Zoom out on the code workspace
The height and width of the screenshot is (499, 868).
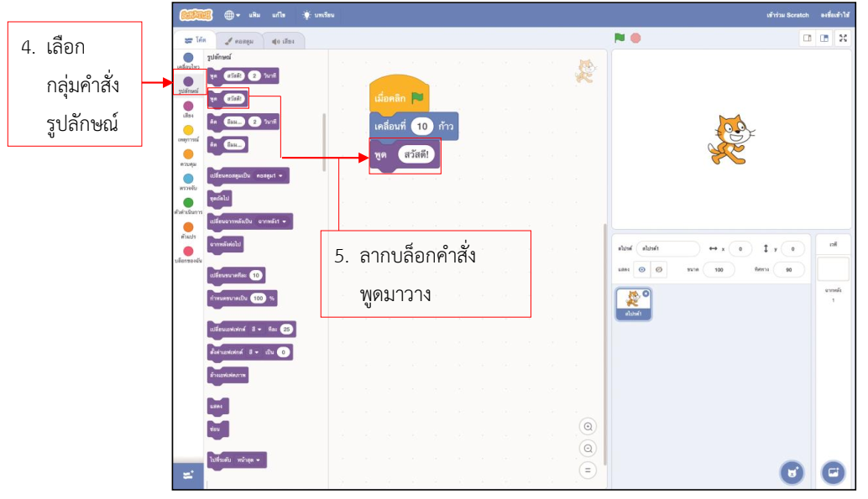pyautogui.click(x=588, y=449)
